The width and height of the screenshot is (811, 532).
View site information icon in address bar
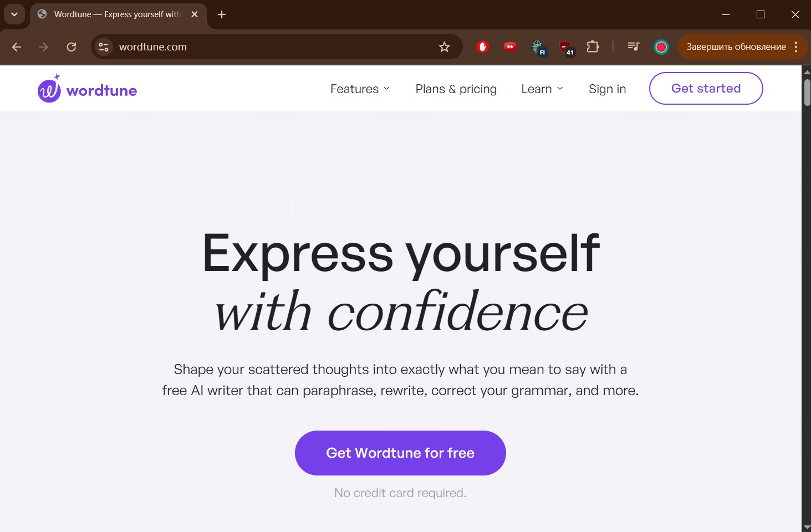click(104, 47)
